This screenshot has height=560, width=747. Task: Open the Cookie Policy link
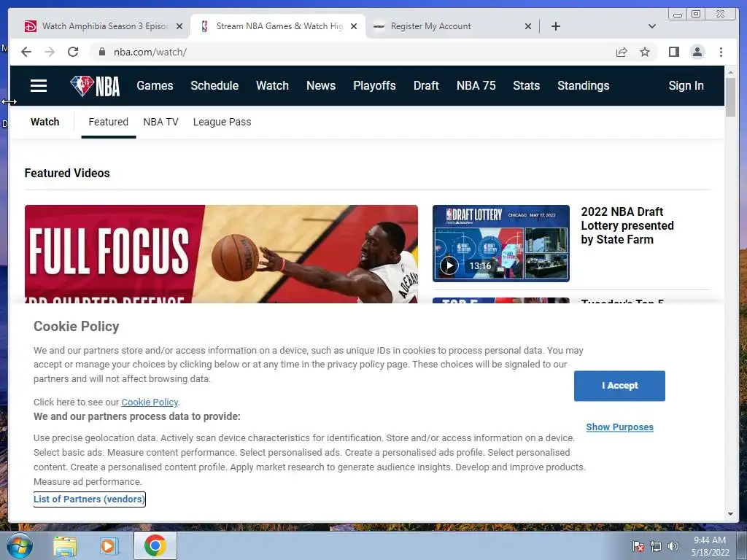click(x=150, y=402)
